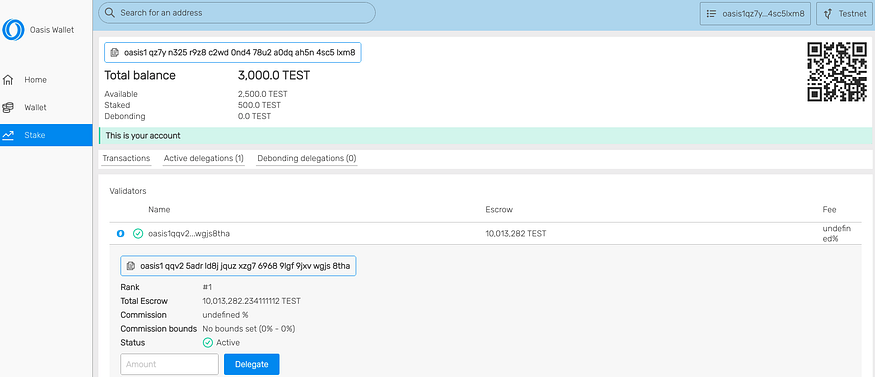Click the Commission undefined % value

pyautogui.click(x=225, y=315)
